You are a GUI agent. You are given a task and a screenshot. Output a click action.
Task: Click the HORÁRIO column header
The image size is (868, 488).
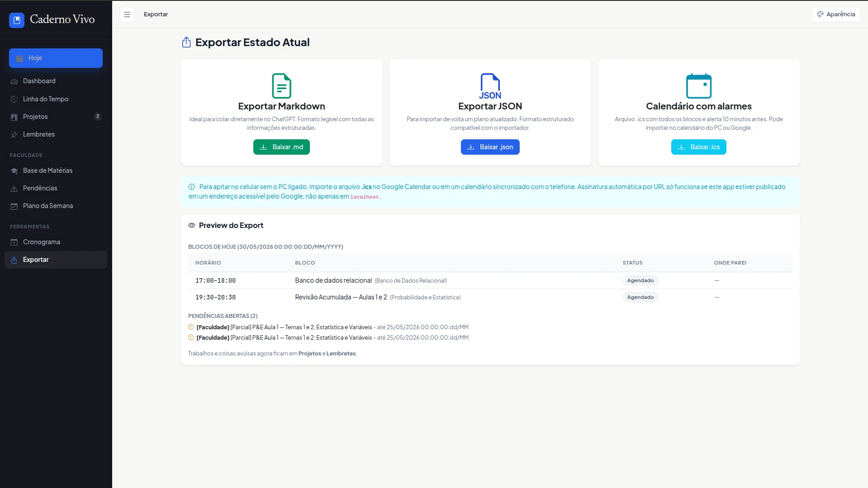tap(208, 263)
